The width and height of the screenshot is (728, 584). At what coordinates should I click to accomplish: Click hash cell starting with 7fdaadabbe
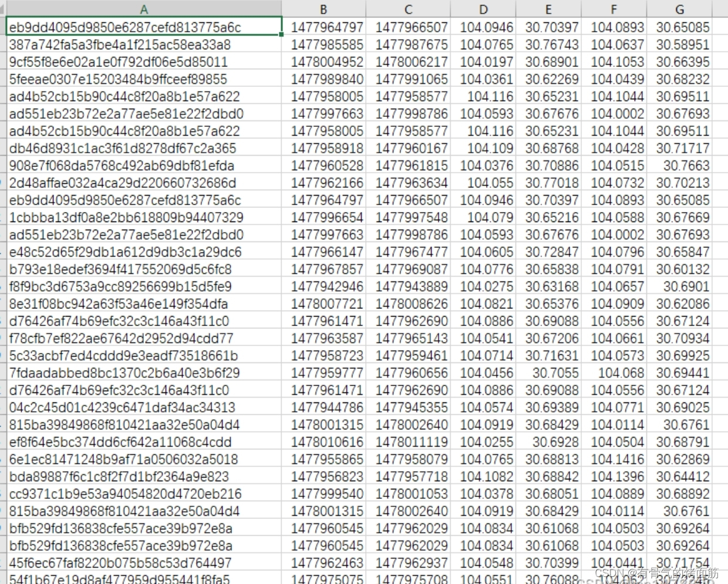pyautogui.click(x=144, y=373)
